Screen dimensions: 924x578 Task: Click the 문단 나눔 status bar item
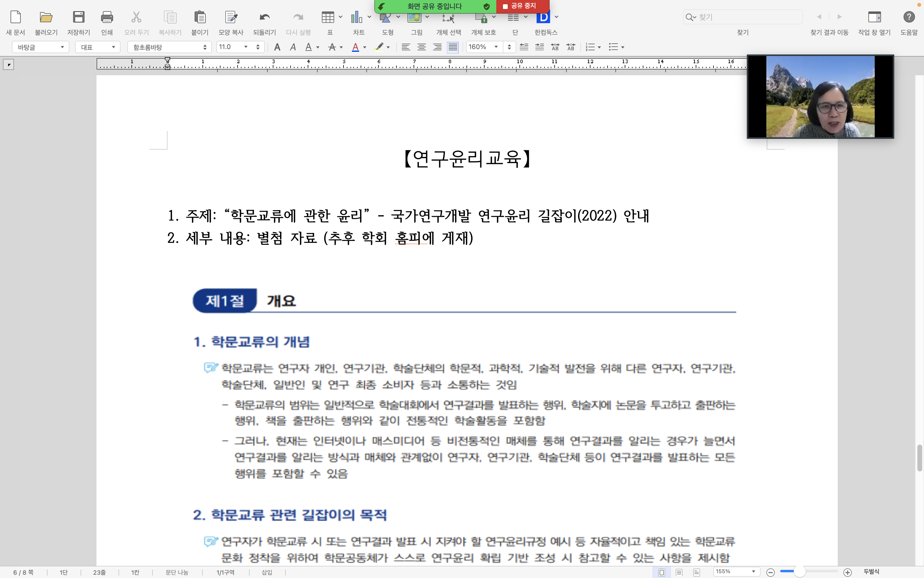point(177,572)
